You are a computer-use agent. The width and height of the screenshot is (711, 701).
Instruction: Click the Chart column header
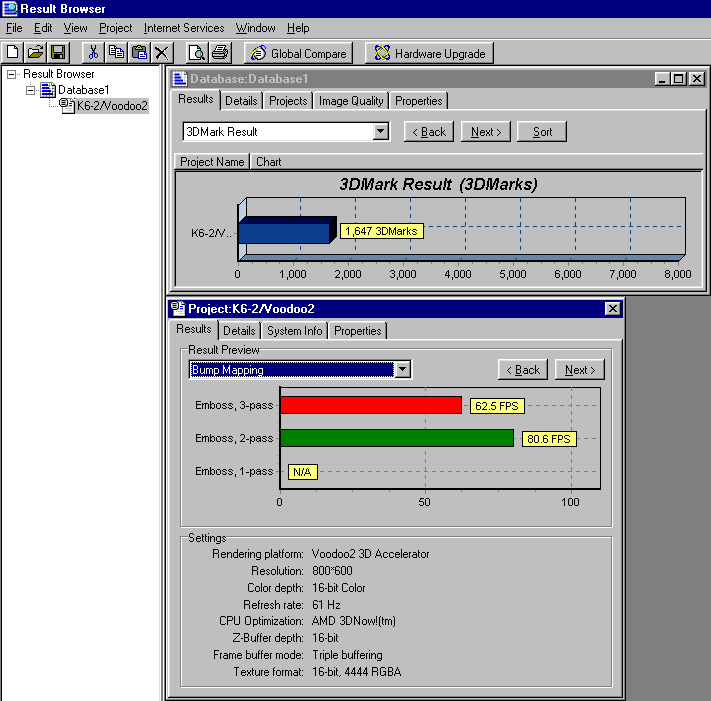point(269,162)
